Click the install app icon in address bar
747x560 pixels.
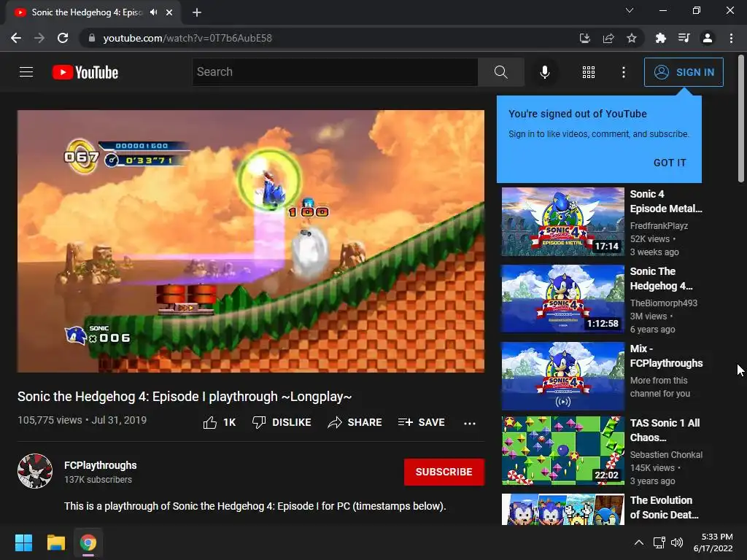tap(584, 38)
